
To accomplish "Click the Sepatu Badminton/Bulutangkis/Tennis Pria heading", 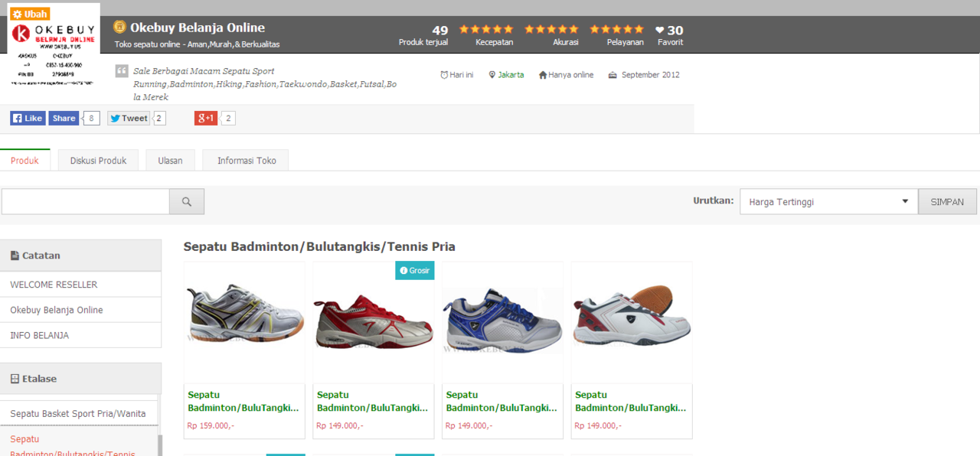I will (x=319, y=246).
